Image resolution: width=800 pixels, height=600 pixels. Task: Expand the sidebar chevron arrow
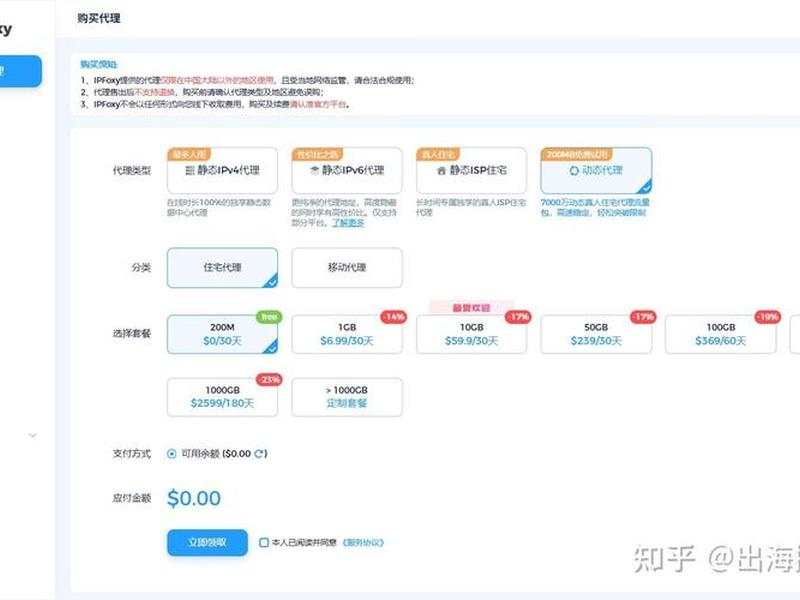coord(33,435)
